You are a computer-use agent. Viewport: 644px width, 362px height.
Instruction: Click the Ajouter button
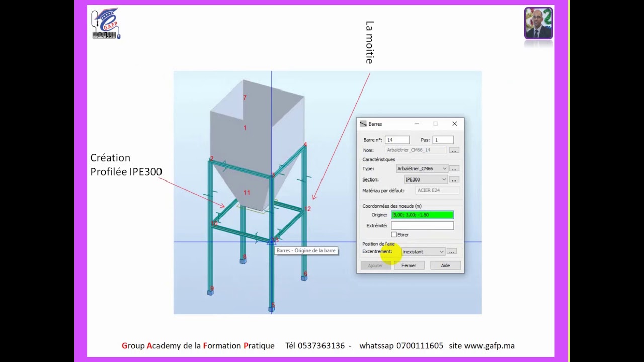[x=375, y=265]
